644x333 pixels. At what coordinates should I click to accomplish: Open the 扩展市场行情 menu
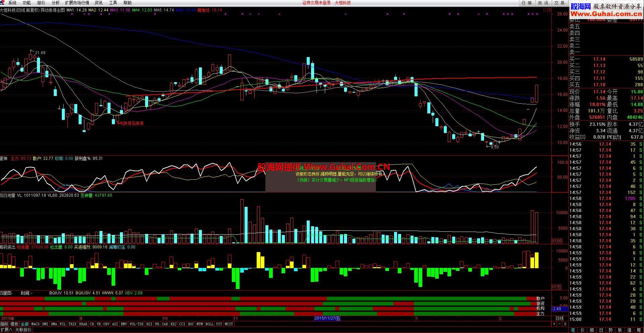[77, 3]
